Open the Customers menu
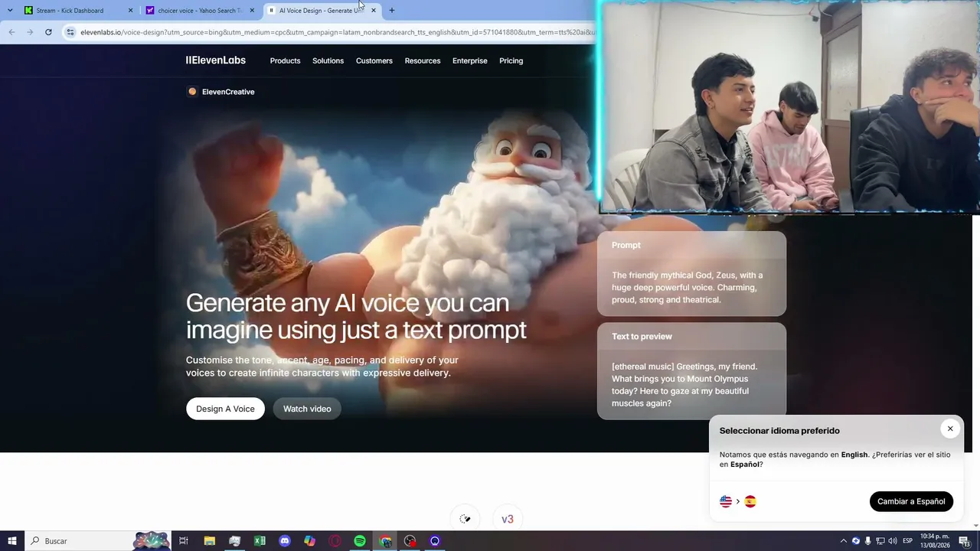Viewport: 980px width, 551px height. click(x=374, y=60)
